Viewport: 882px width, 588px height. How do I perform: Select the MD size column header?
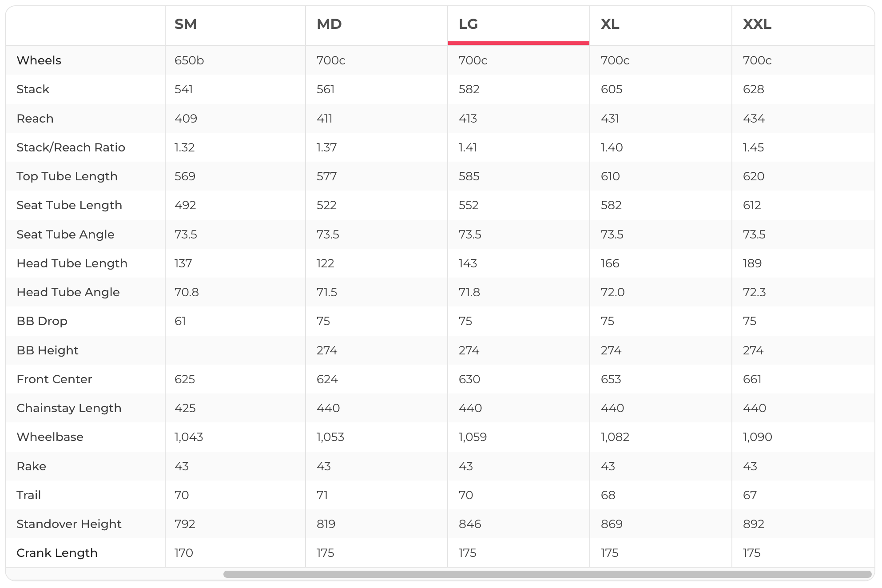[329, 24]
